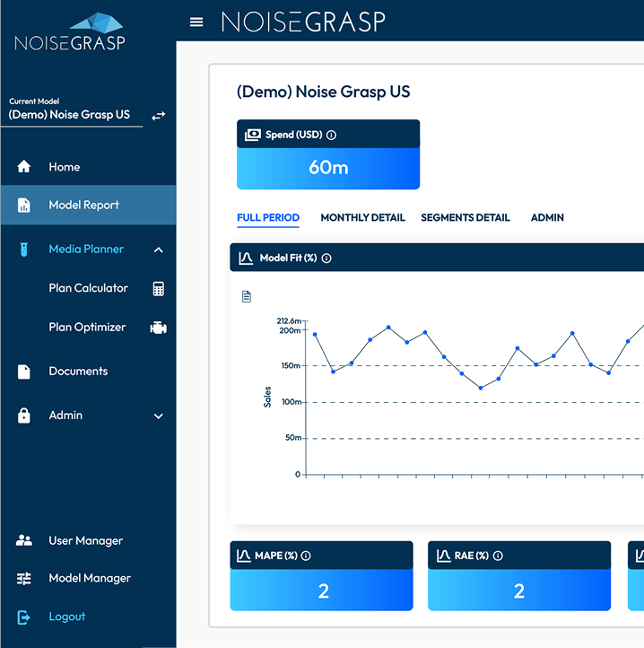
Task: Click the document icon above the chart
Action: click(x=247, y=297)
